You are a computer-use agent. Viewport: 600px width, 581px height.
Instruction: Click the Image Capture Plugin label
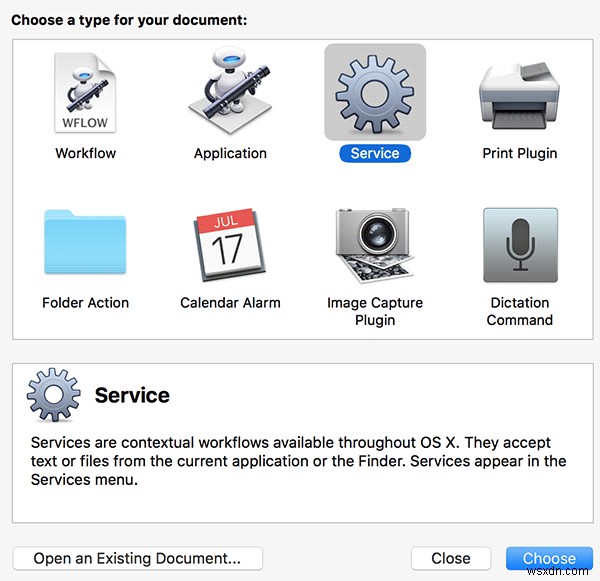(375, 311)
